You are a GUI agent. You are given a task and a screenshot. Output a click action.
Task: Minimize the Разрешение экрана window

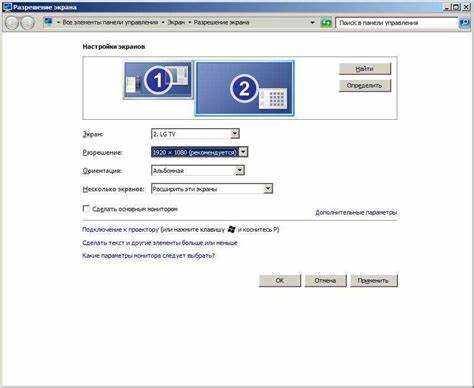(x=448, y=7)
